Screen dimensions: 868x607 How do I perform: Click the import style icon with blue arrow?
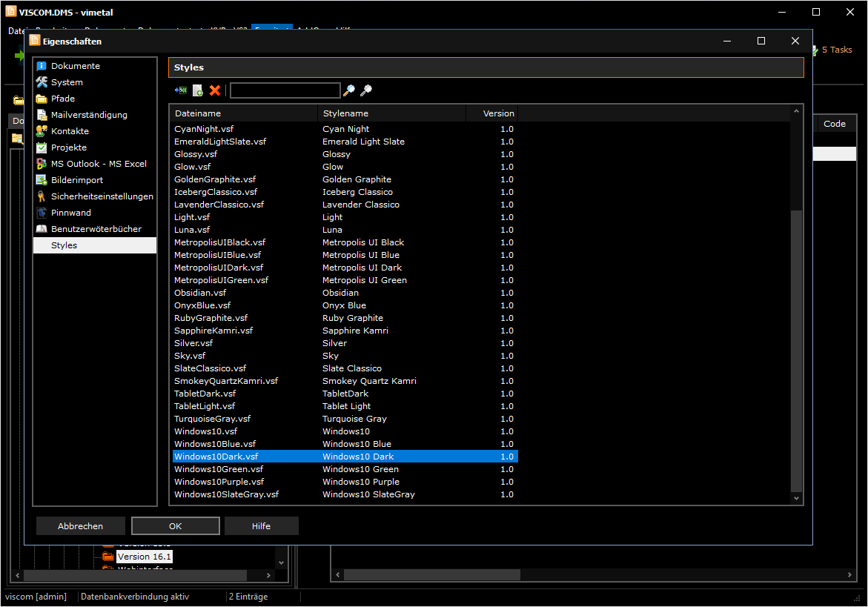tap(180, 90)
